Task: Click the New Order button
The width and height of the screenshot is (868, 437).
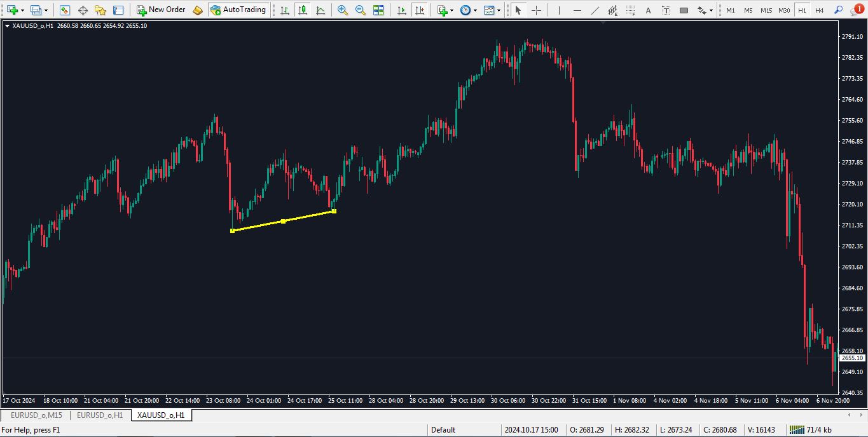Action: (161, 10)
